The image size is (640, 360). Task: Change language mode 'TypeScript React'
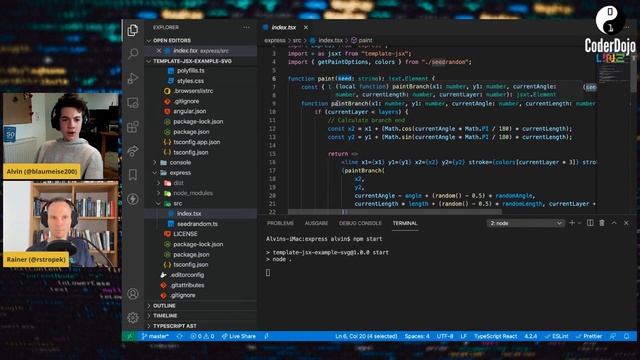496,336
